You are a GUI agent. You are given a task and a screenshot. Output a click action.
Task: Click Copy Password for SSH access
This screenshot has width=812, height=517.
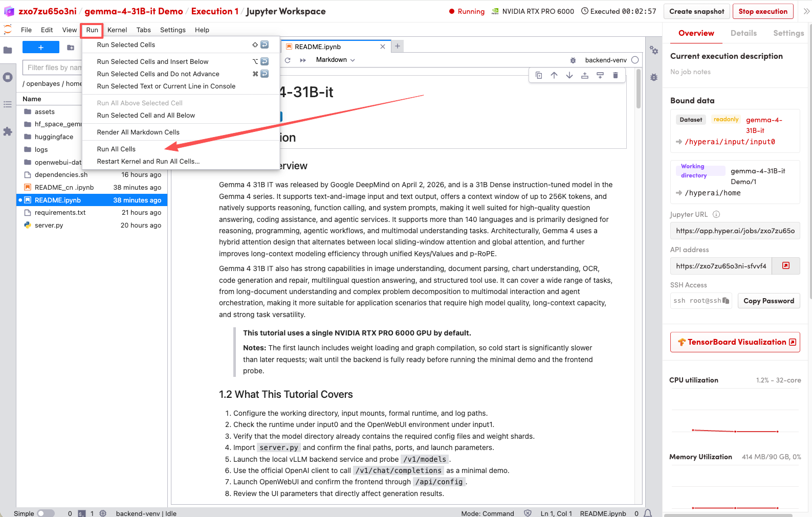[x=768, y=301]
